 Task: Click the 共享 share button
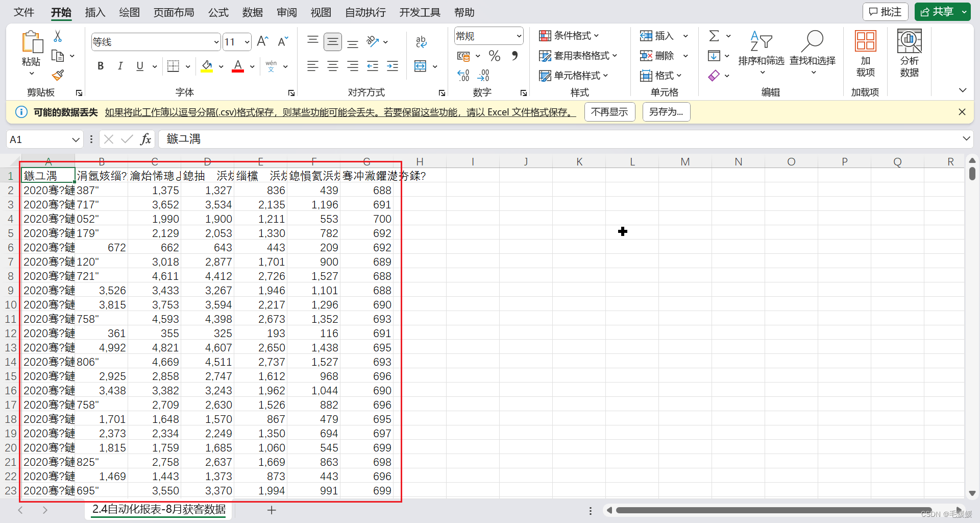coord(938,12)
